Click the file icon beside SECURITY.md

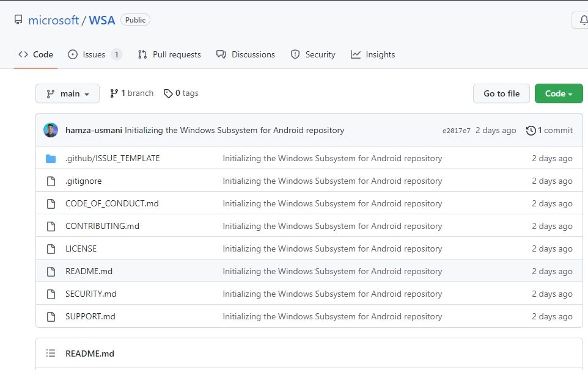point(51,294)
